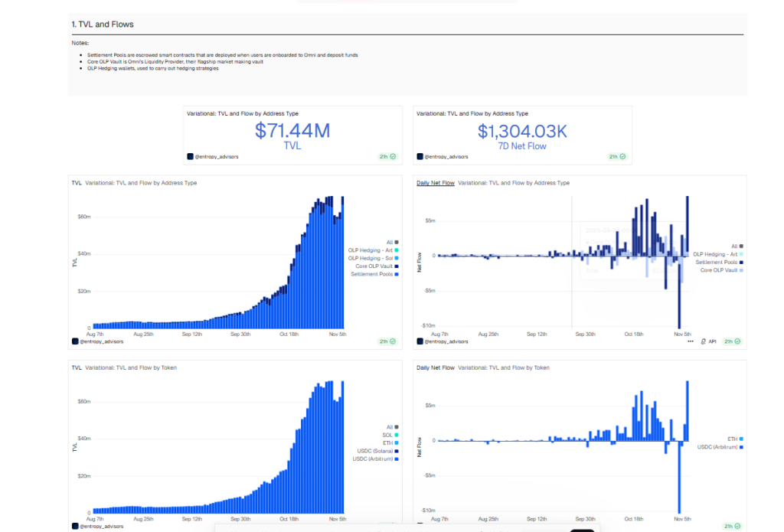Open more options ellipsis on Daily Net Flow chart
Screen dimensions: 784x532
click(x=691, y=341)
